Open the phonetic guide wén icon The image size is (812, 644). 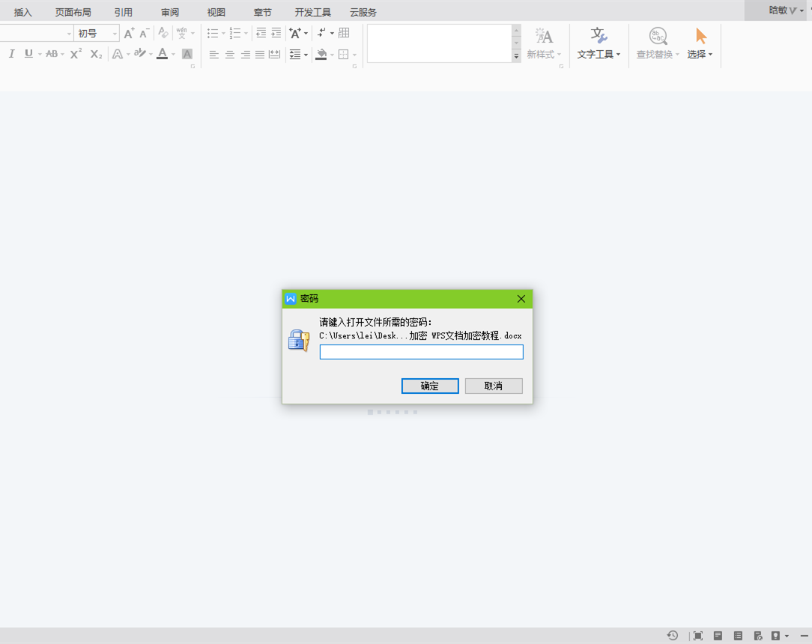tap(181, 33)
